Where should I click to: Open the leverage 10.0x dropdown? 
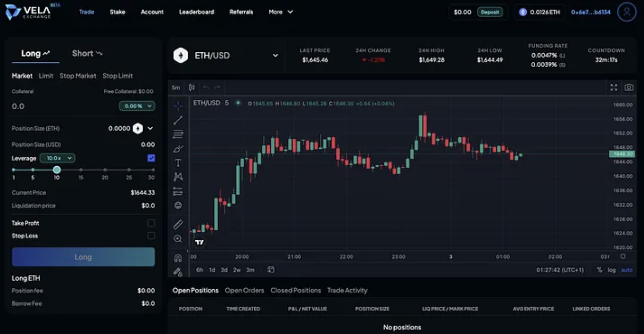tap(57, 158)
